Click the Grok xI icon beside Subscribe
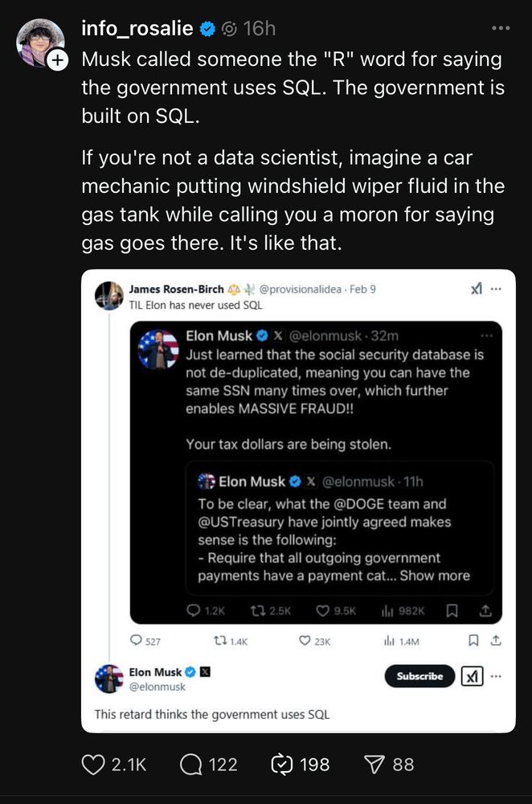The height and width of the screenshot is (804, 532). (x=472, y=677)
